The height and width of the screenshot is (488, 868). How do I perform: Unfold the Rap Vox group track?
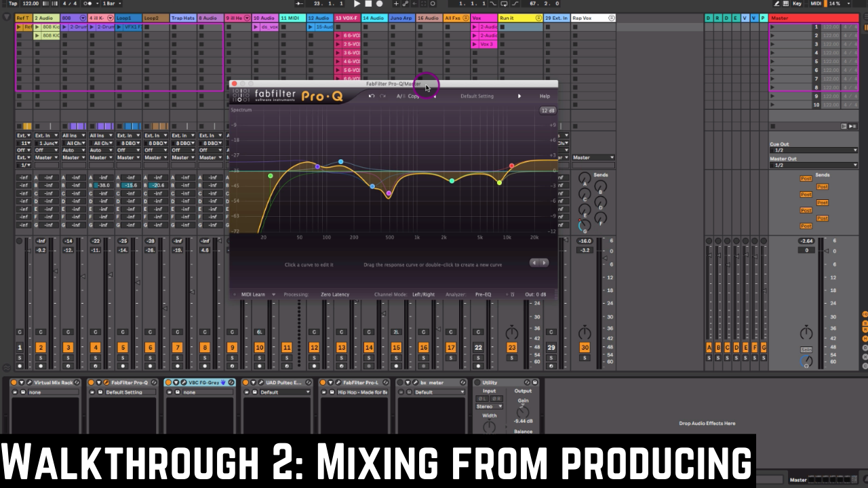pyautogui.click(x=612, y=18)
